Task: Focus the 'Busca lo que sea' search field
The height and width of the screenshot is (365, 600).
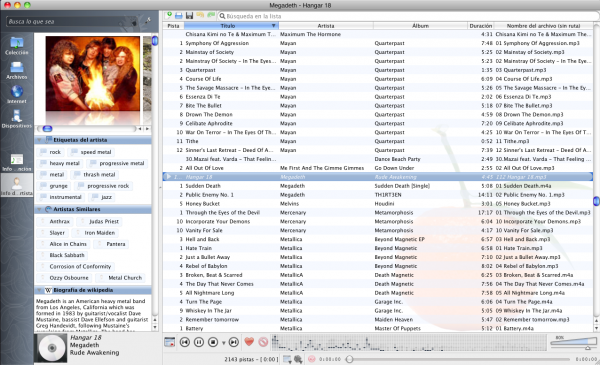Action: tap(73, 21)
